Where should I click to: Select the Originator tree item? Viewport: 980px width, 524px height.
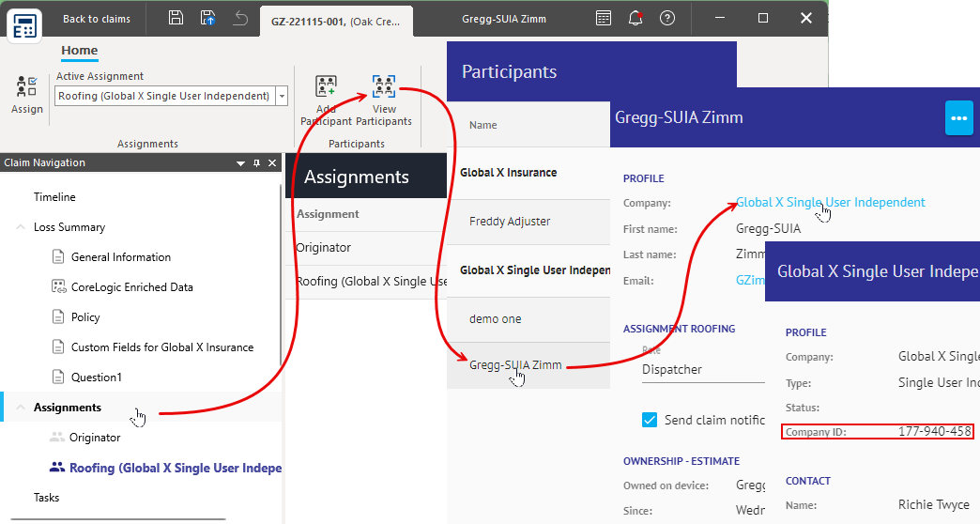(95, 437)
